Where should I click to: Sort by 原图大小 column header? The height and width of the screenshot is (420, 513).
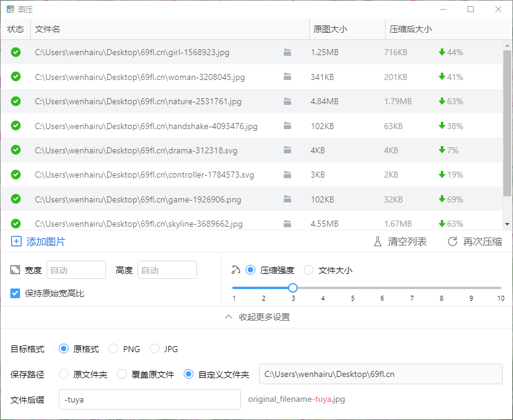pos(330,29)
